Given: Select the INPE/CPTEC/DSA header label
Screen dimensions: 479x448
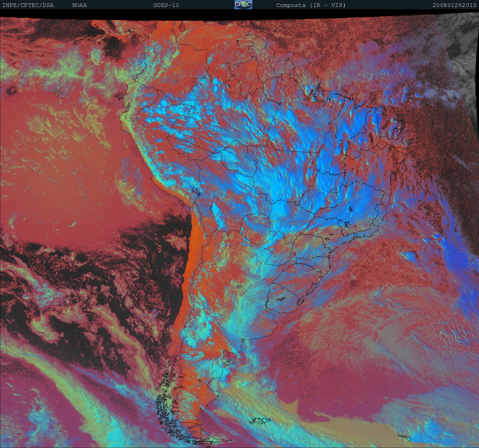Looking at the screenshot, I should 28,5.
